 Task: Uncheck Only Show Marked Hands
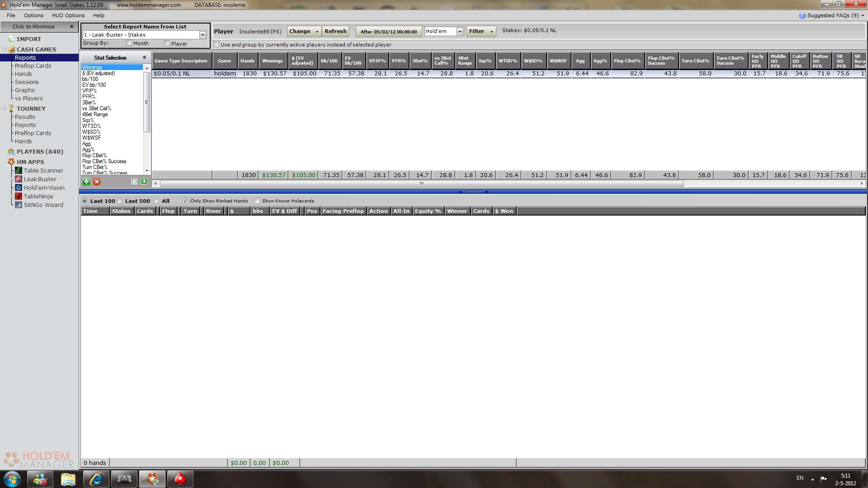click(185, 201)
